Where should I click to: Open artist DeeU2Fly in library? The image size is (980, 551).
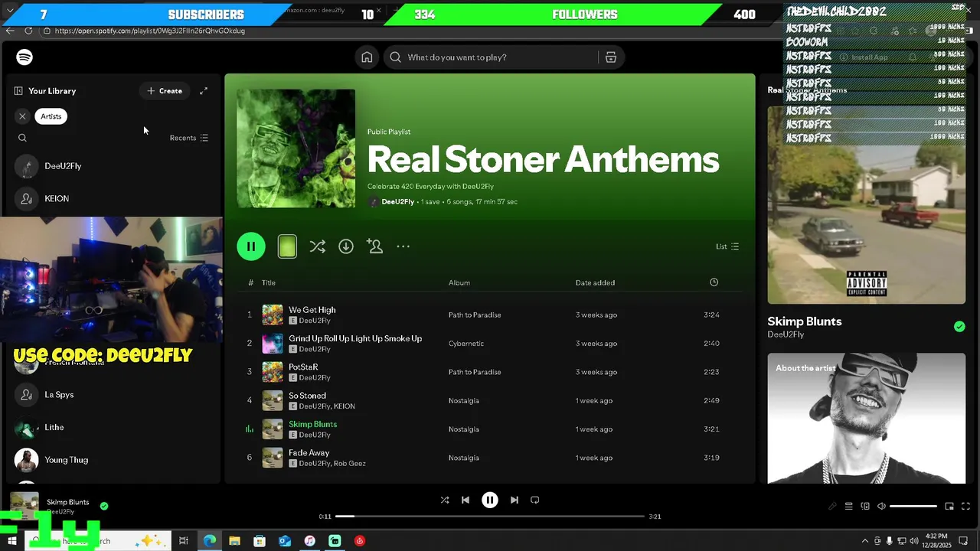(x=115, y=166)
